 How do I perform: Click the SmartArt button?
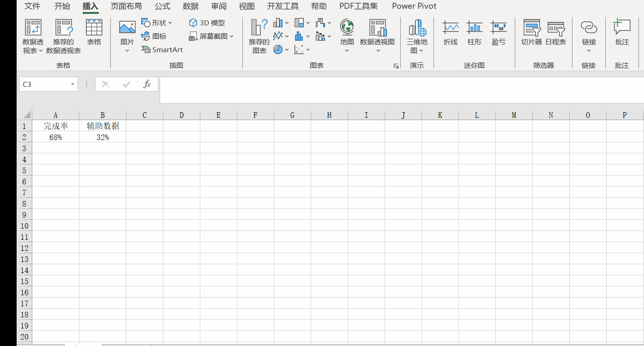(162, 49)
